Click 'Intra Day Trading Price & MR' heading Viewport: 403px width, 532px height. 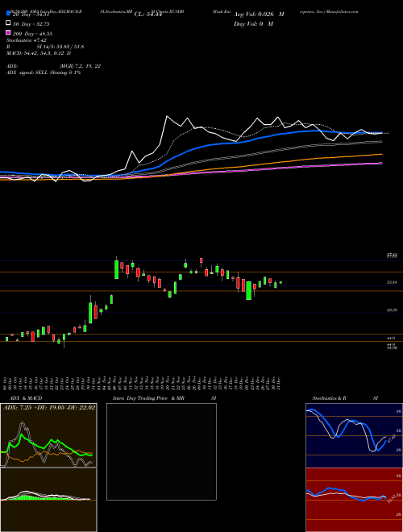148,398
